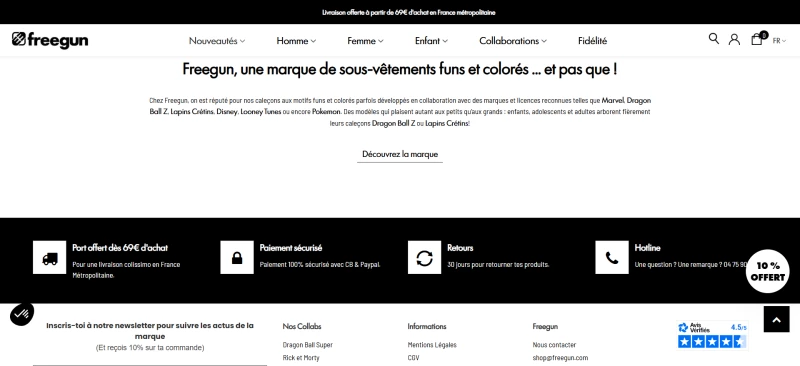800x366 pixels.
Task: Open Rick et Morty footer link
Action: tap(301, 358)
